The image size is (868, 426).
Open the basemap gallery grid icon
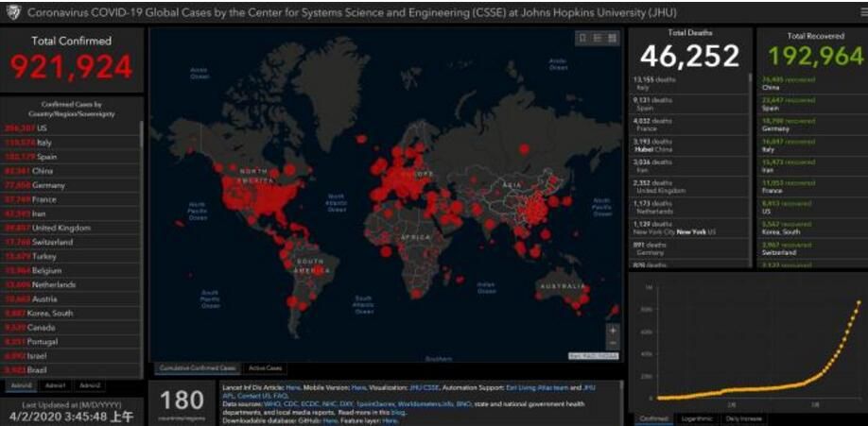pos(613,38)
